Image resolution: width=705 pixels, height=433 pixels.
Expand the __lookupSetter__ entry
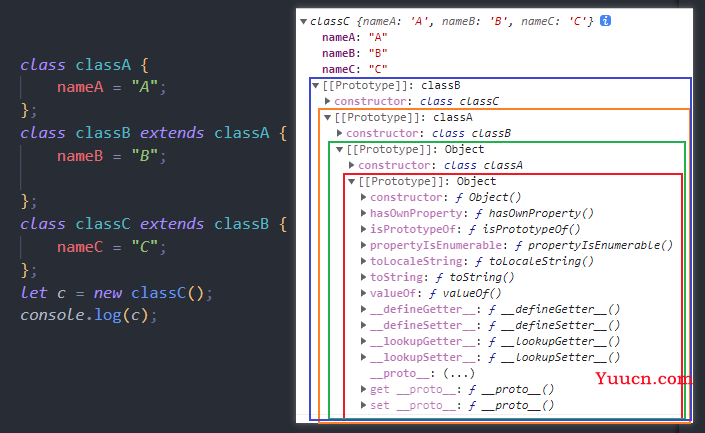[364, 357]
